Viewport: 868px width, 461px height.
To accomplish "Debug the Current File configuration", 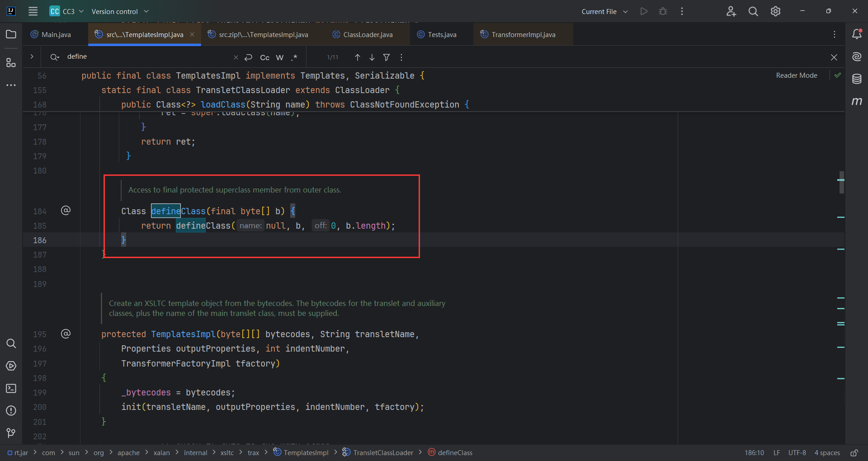I will pos(663,11).
